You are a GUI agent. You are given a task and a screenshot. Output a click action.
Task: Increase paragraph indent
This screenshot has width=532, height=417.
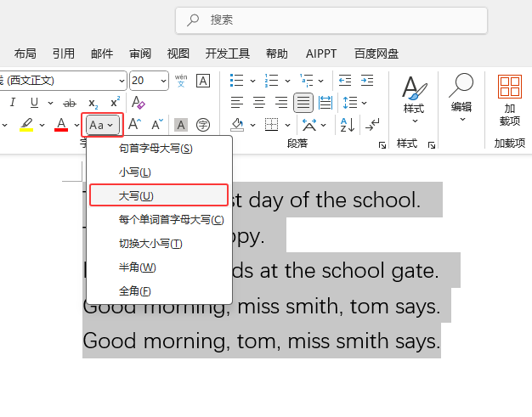367,81
